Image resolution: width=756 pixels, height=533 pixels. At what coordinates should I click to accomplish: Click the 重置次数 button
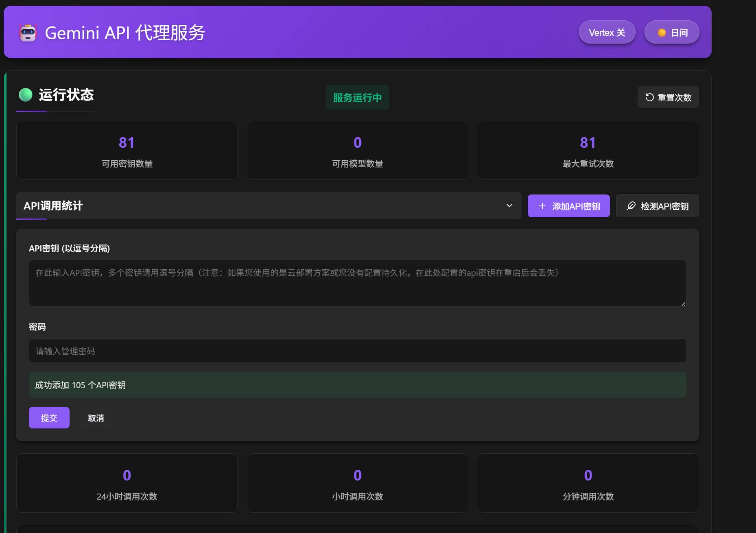[x=668, y=98]
